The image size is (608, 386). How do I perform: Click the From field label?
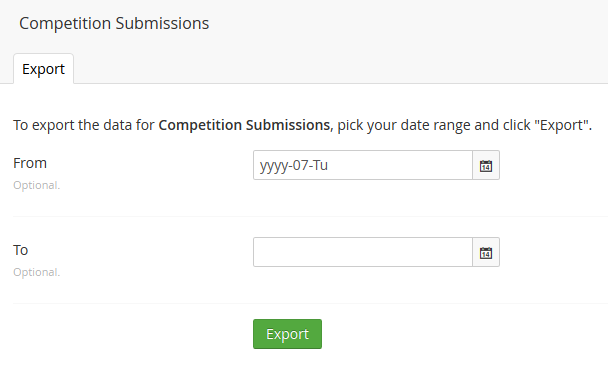[x=30, y=163]
